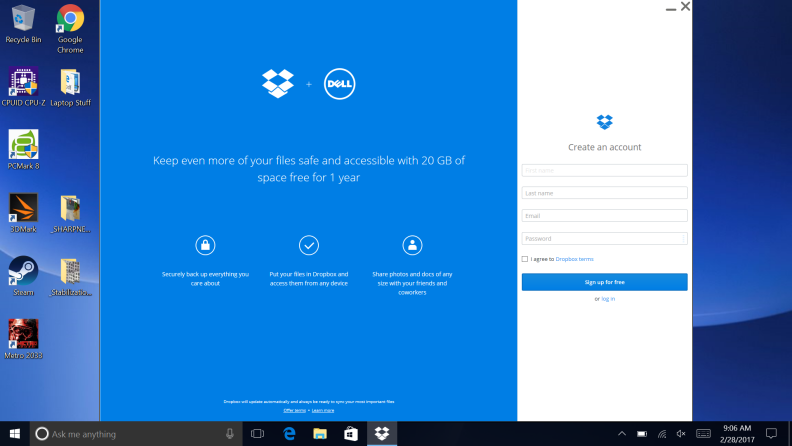Screen dimensions: 792x446
Task: Click the log in link
Action: 608,299
